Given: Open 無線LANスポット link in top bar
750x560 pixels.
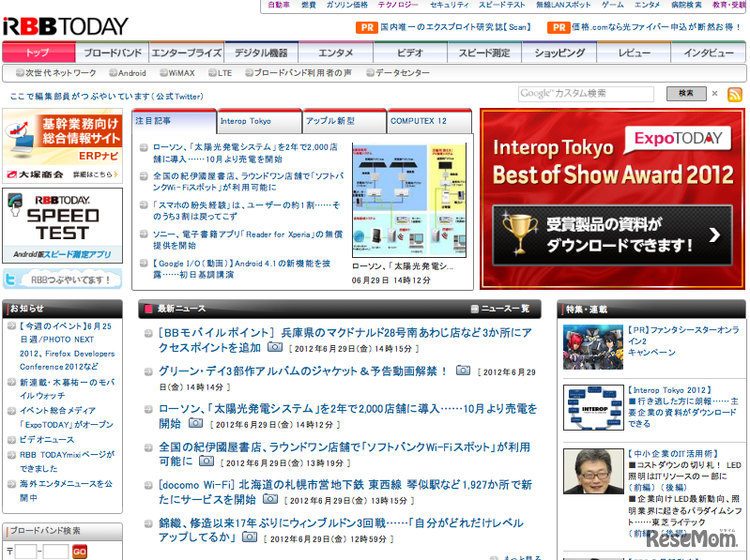Looking at the screenshot, I should 563,5.
